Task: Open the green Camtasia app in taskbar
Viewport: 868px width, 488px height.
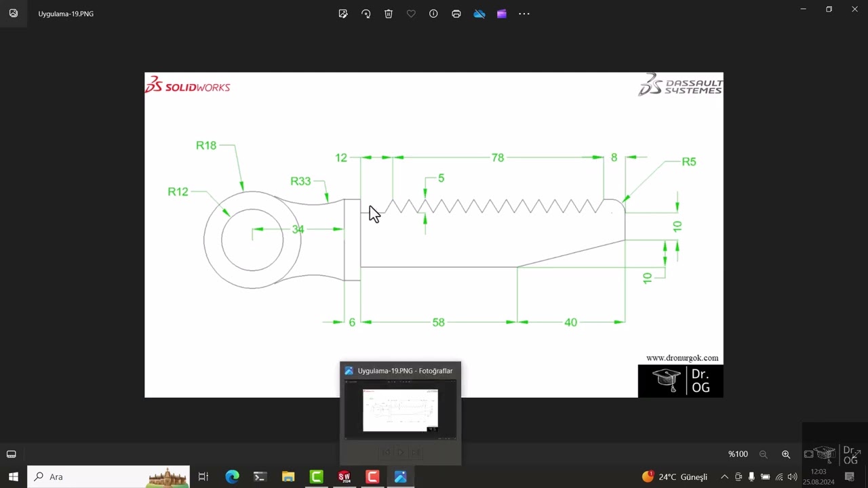Action: coord(317,477)
